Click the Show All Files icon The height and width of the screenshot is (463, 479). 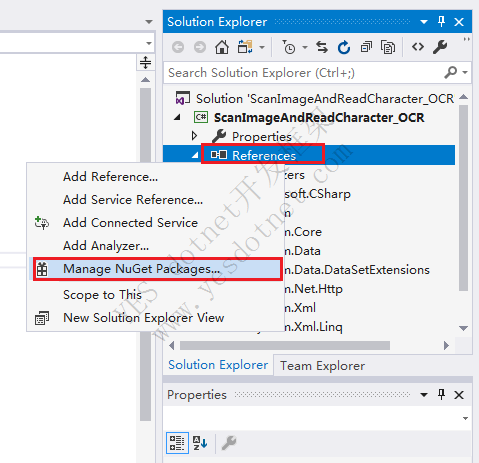pyautogui.click(x=388, y=47)
